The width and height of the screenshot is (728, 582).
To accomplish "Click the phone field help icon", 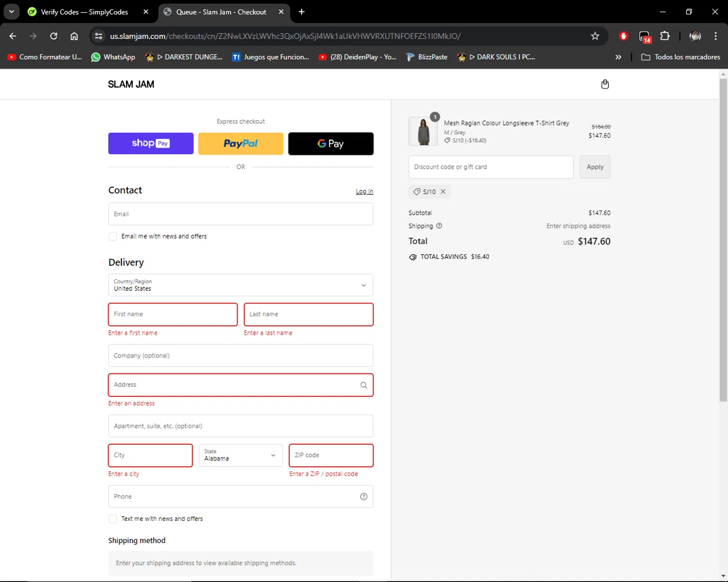I will (364, 497).
